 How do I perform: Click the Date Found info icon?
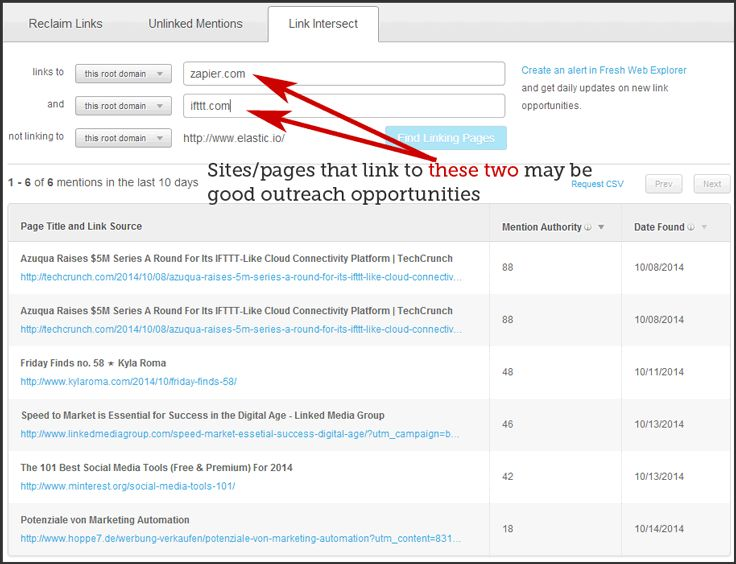coord(692,227)
